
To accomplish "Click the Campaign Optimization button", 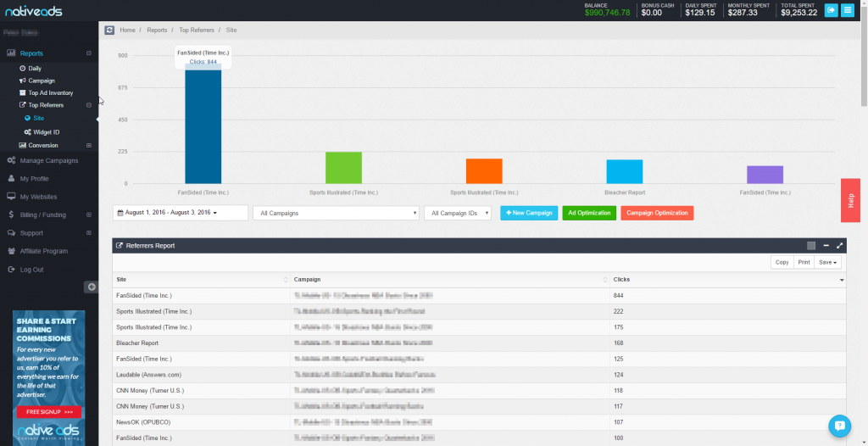I will (657, 214).
